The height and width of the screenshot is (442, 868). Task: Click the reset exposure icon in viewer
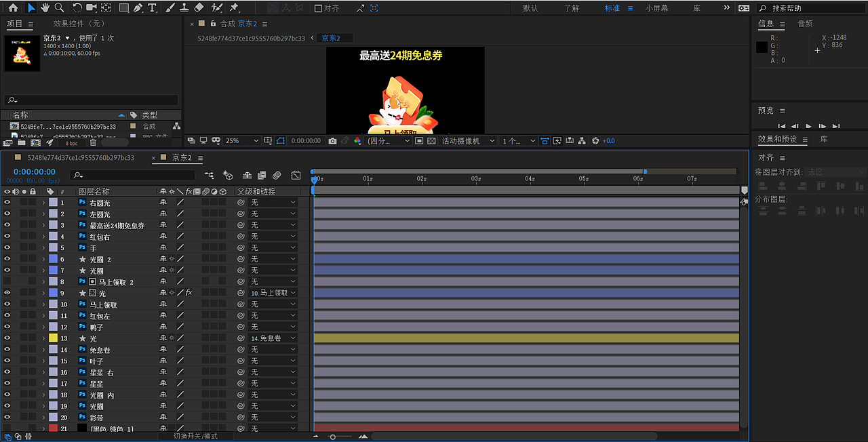pos(595,141)
